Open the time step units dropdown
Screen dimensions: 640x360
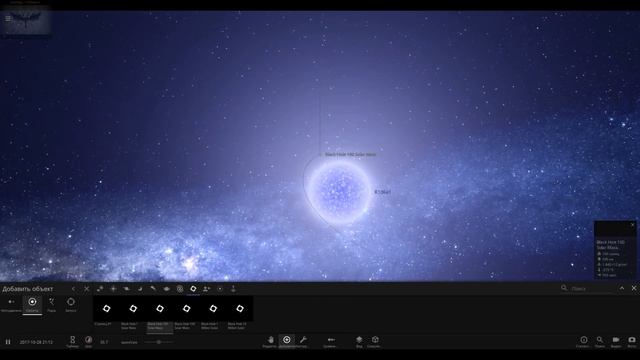[129, 342]
